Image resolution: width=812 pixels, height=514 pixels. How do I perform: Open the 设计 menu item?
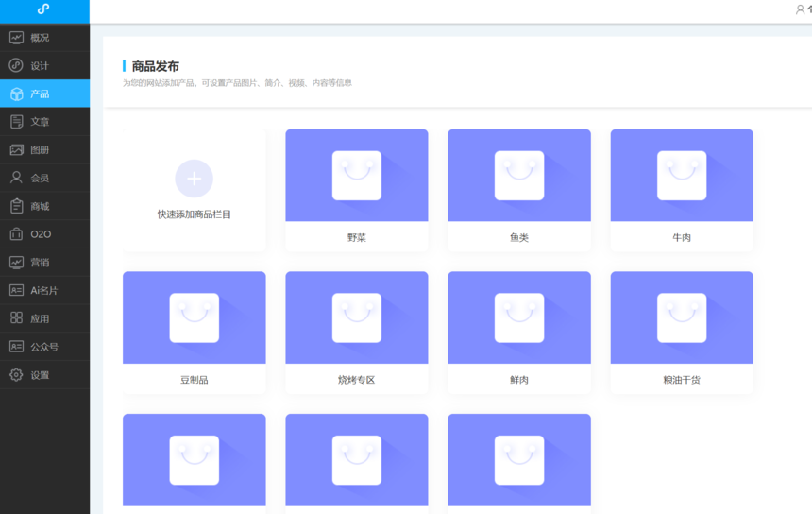44,65
